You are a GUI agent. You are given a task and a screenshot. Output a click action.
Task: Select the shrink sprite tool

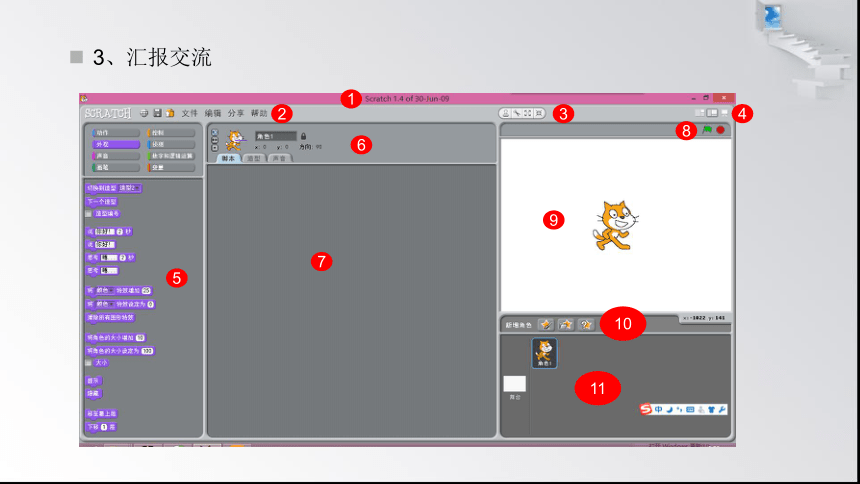539,114
